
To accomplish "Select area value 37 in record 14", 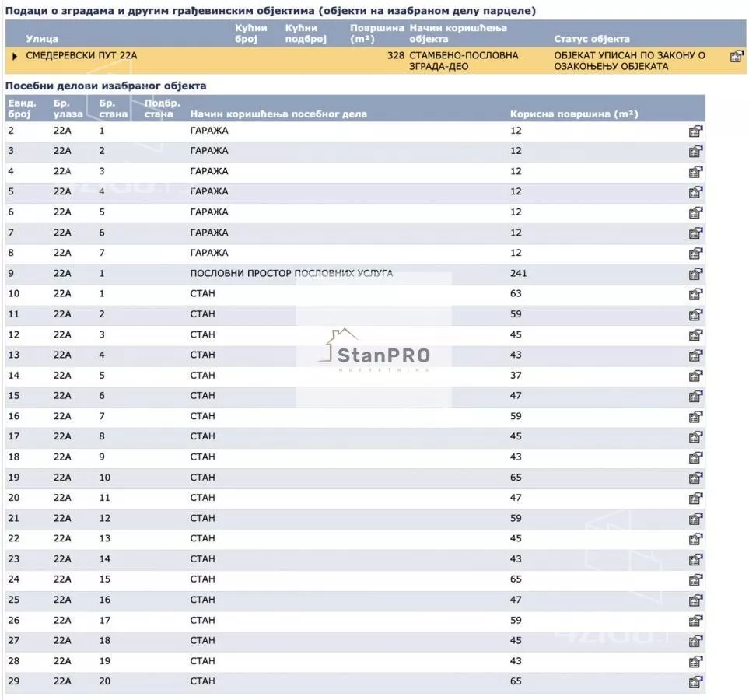I will pyautogui.click(x=516, y=375).
